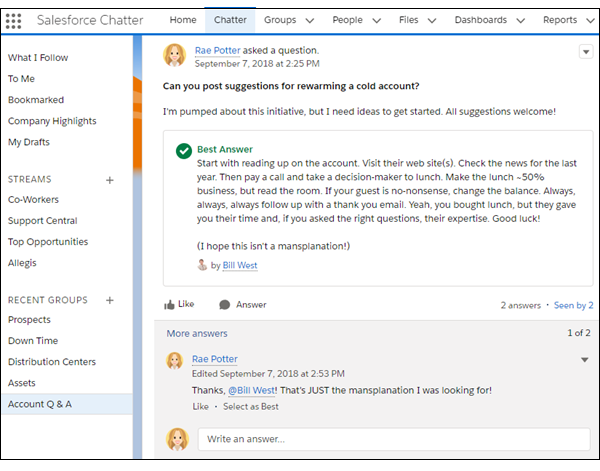Click the STREAMS section header
Image resolution: width=600 pixels, height=471 pixels.
tap(29, 179)
